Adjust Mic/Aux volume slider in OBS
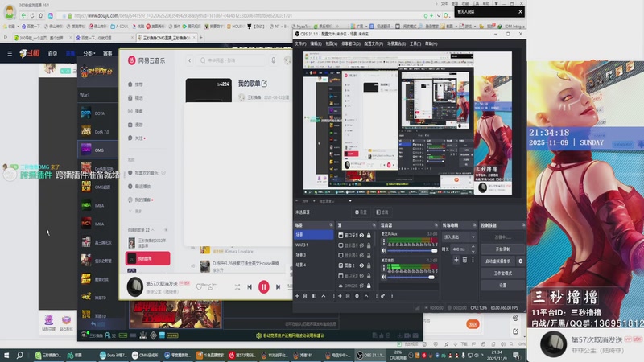The height and width of the screenshot is (362, 644). pyautogui.click(x=411, y=250)
